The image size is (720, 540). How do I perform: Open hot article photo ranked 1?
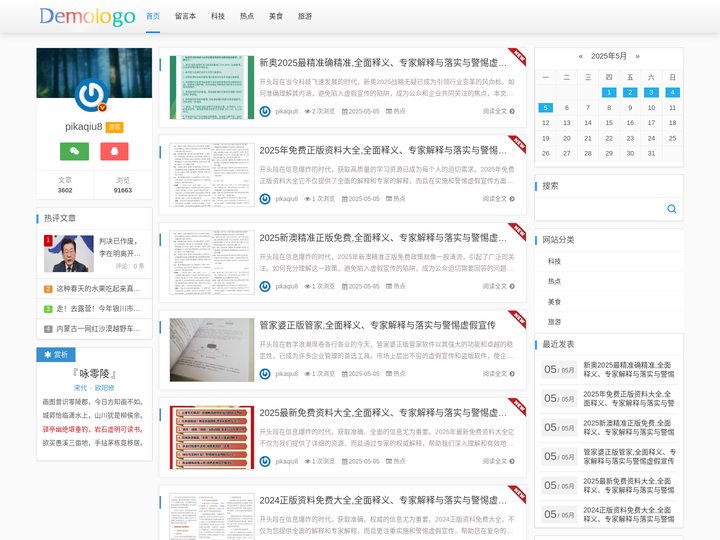[x=69, y=253]
